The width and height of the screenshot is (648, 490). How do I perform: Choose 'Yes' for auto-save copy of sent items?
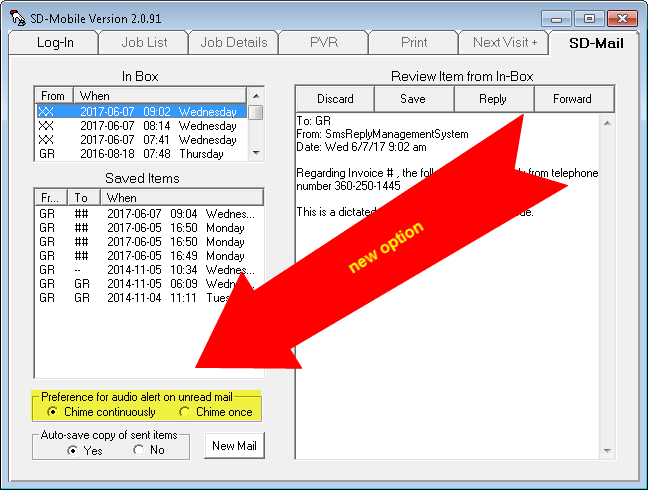click(x=72, y=450)
